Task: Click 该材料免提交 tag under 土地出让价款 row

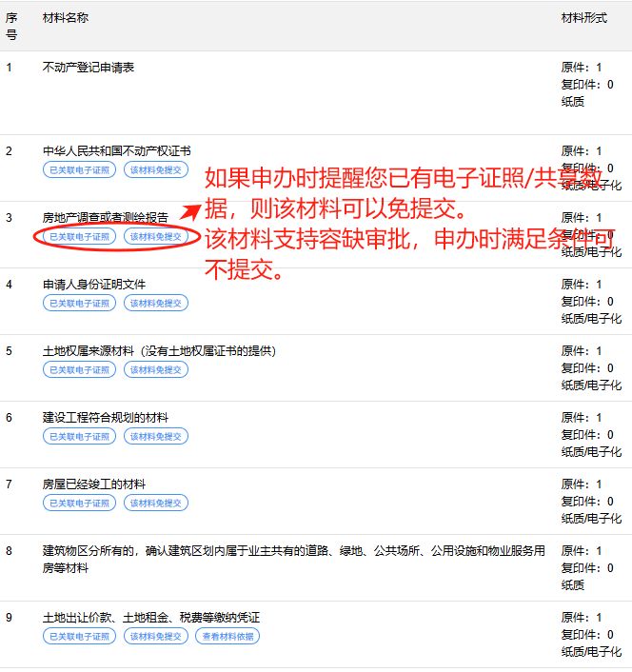Action: pos(156,636)
